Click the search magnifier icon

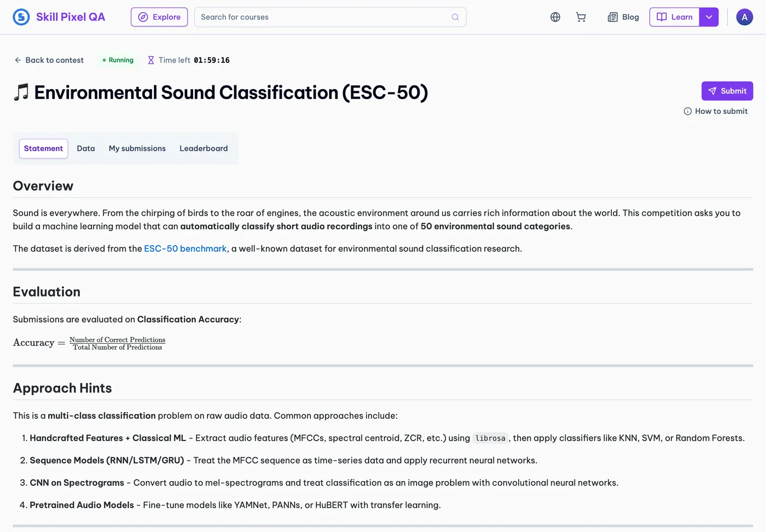455,17
